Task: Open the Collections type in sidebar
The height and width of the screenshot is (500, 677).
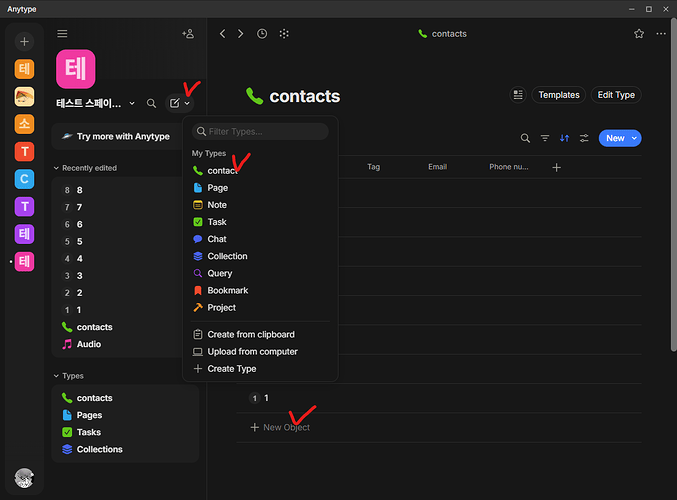Action: pos(125,449)
